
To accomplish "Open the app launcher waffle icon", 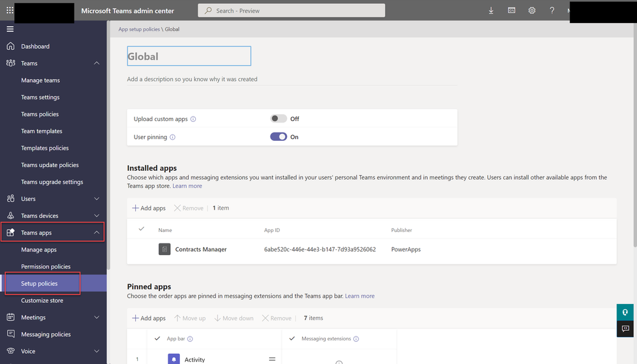I will [x=10, y=11].
